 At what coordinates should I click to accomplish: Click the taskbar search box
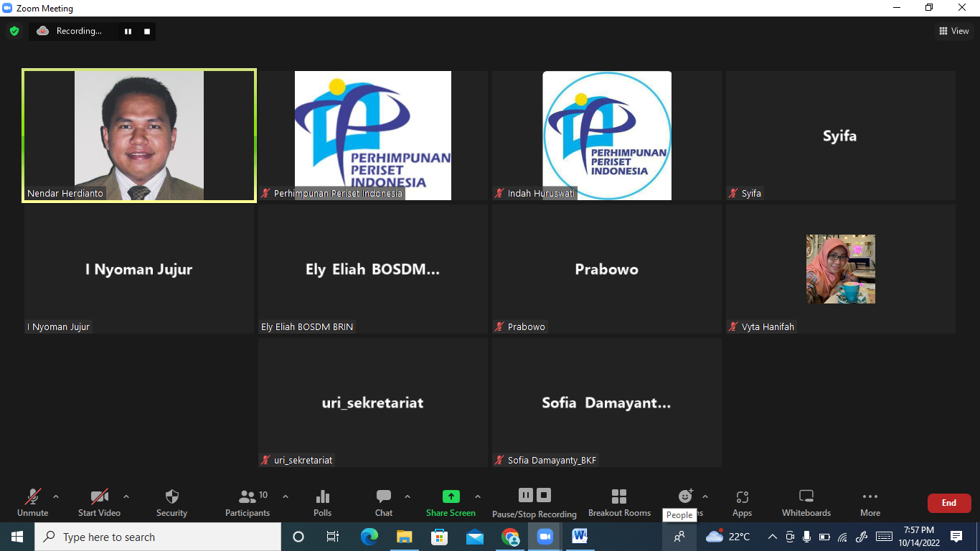point(158,537)
